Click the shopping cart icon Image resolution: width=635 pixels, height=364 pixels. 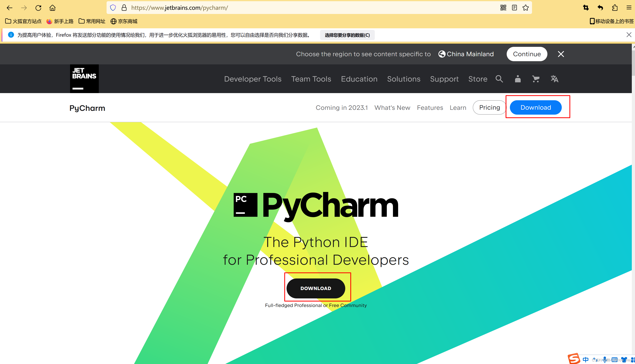tap(536, 79)
